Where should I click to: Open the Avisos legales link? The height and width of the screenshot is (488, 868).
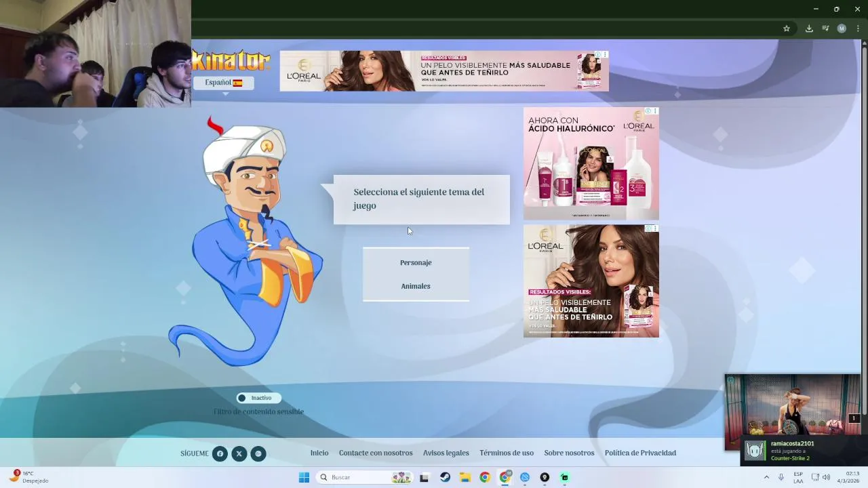(446, 453)
